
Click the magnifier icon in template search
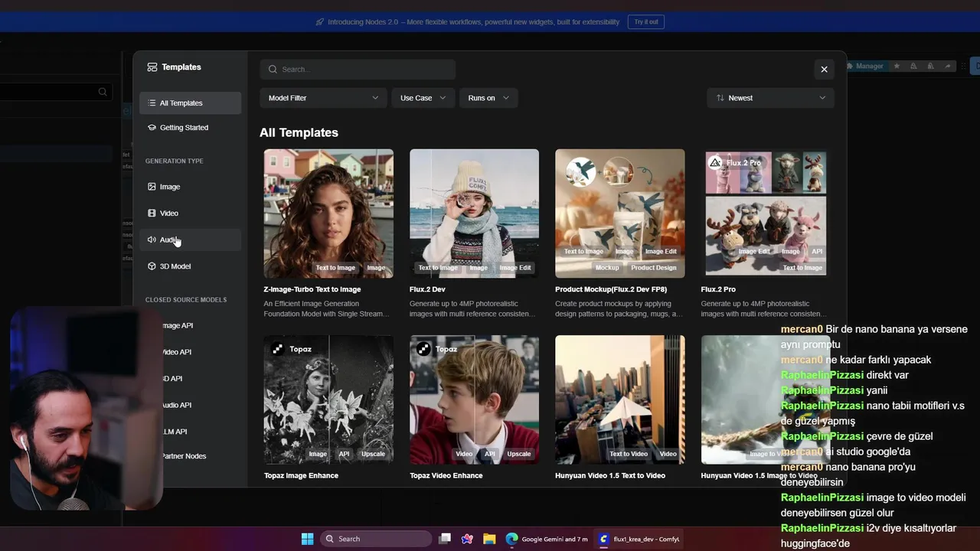coord(273,70)
